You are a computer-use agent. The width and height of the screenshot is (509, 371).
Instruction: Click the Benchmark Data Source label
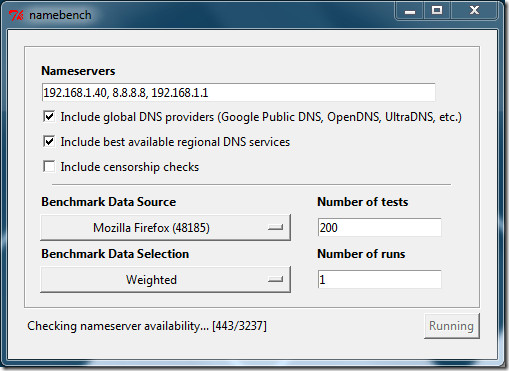[109, 202]
